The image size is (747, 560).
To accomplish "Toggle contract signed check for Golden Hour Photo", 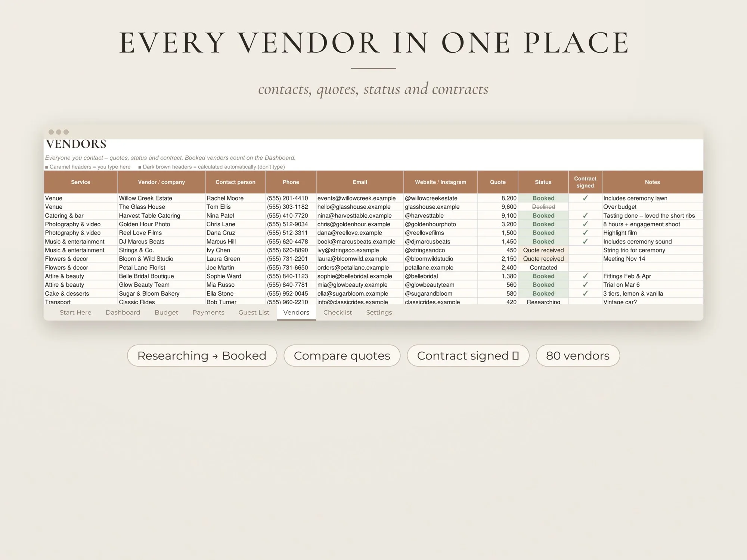I will coord(585,224).
